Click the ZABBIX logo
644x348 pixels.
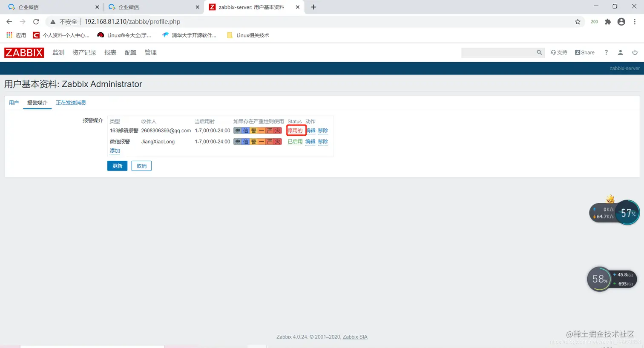pos(24,52)
